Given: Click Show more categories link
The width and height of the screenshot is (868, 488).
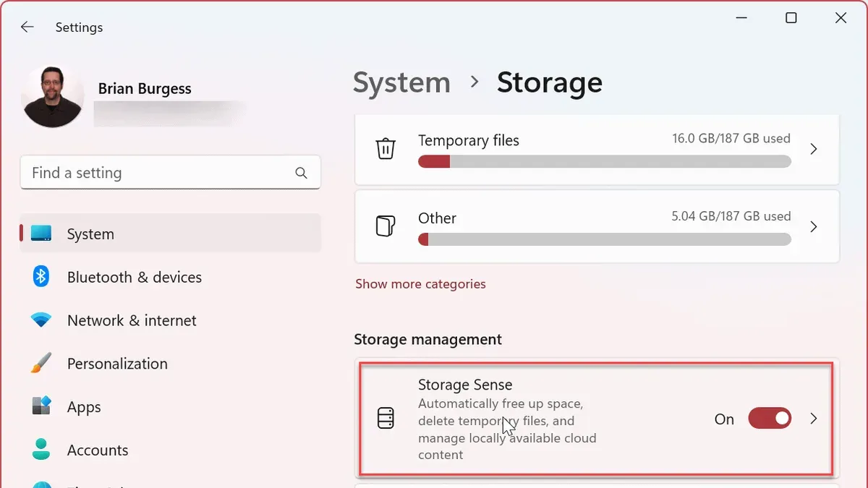Looking at the screenshot, I should pos(420,284).
